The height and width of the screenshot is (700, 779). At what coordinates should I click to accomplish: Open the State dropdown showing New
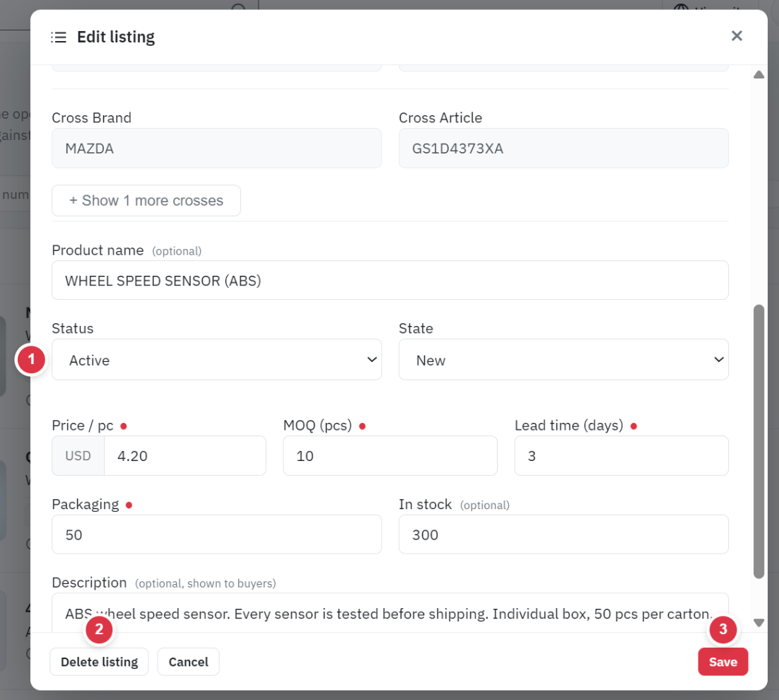(x=563, y=360)
